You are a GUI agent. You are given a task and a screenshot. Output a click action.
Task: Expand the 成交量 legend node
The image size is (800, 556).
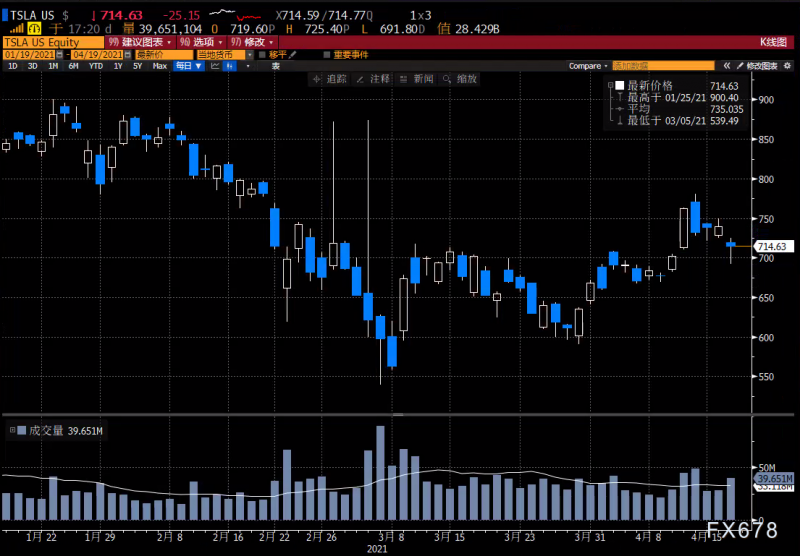pyautogui.click(x=12, y=431)
